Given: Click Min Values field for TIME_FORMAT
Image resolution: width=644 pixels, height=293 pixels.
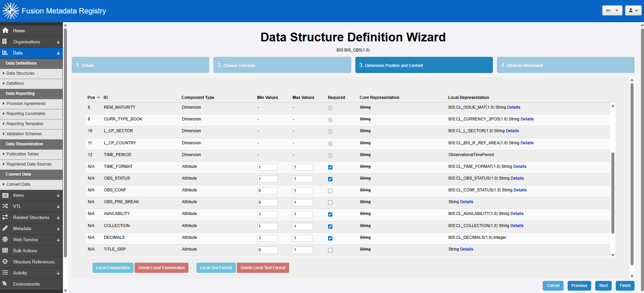Looking at the screenshot, I should (x=267, y=167).
